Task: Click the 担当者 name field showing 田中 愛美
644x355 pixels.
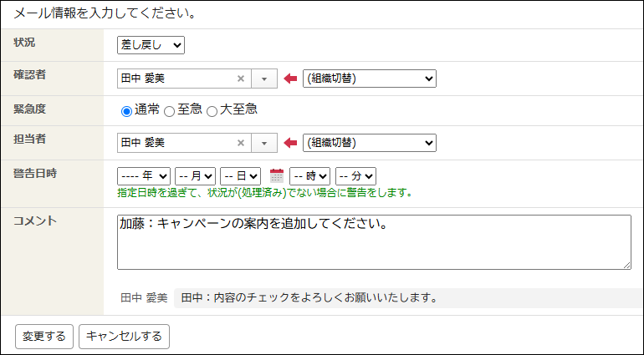Action: click(x=184, y=143)
